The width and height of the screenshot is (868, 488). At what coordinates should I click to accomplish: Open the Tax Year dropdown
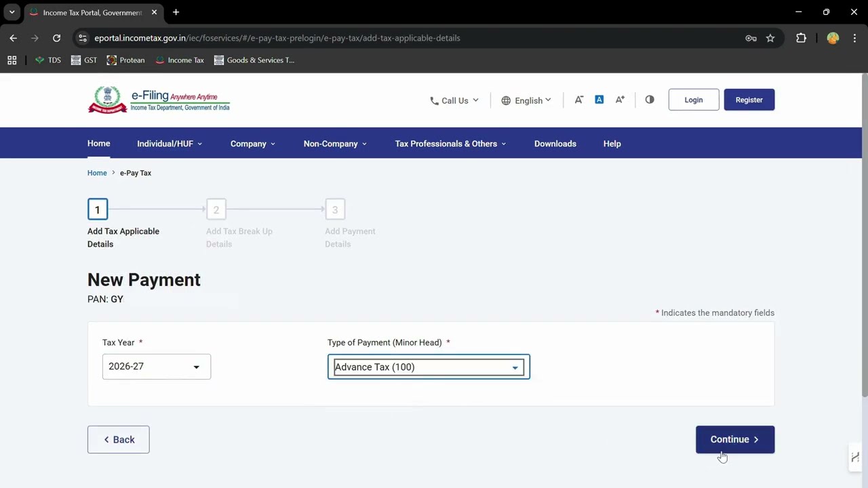coord(157,367)
